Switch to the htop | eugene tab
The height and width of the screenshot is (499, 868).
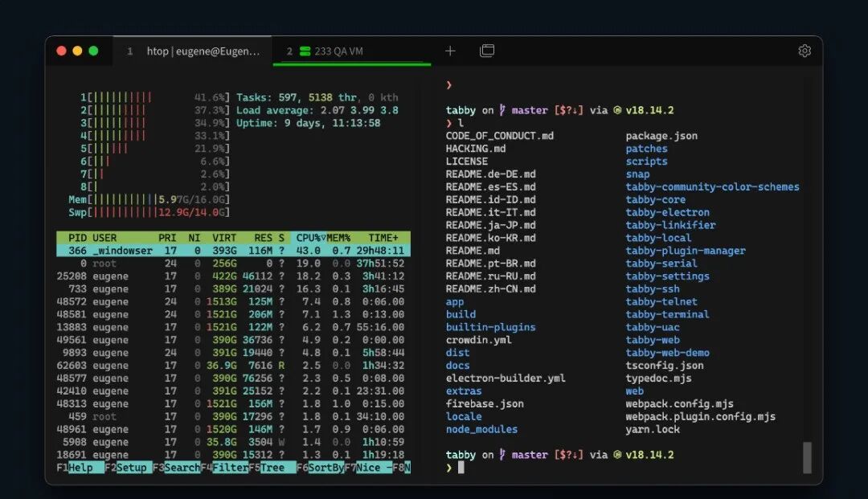[x=192, y=51]
